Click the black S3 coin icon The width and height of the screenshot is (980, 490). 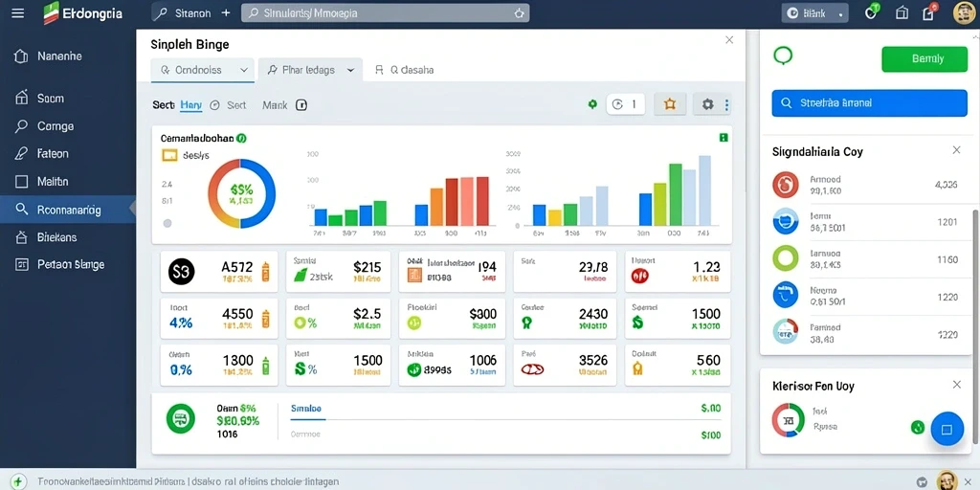[182, 272]
